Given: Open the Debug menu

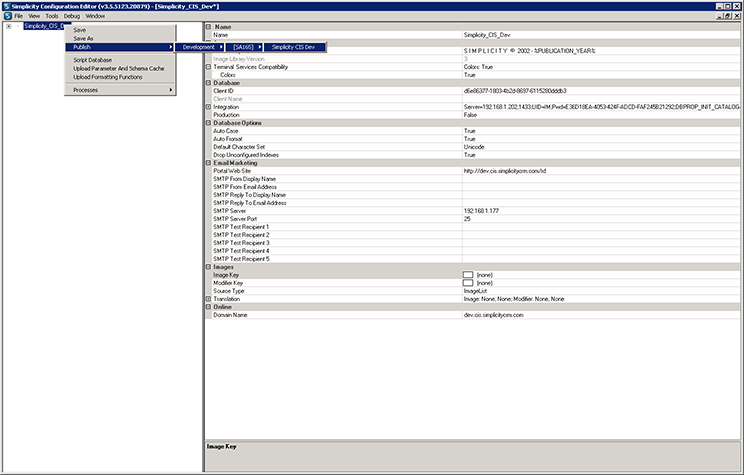Looking at the screenshot, I should [72, 16].
